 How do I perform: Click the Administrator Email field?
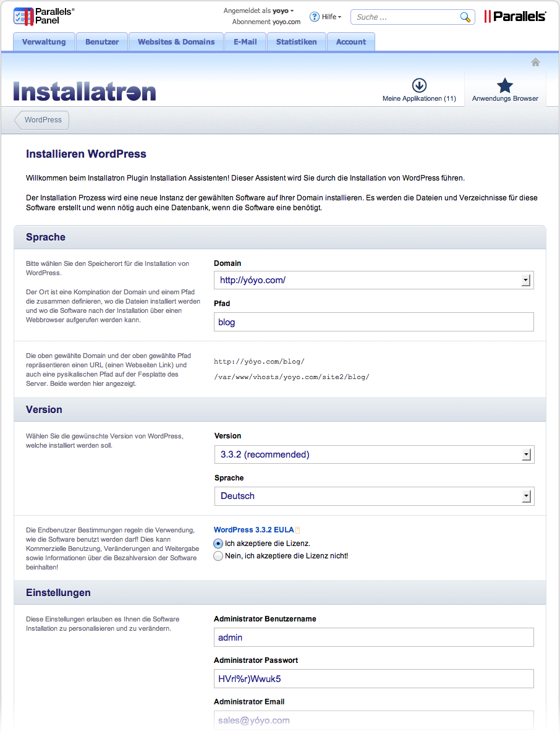374,720
